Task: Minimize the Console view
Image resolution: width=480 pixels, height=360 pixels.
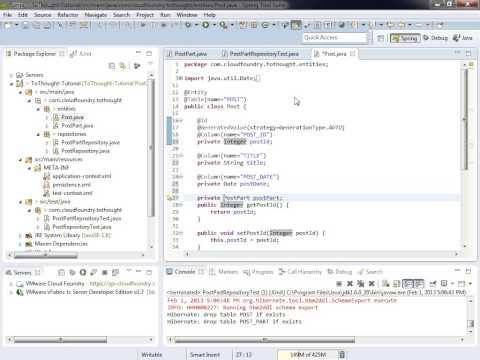Action: tap(458, 271)
